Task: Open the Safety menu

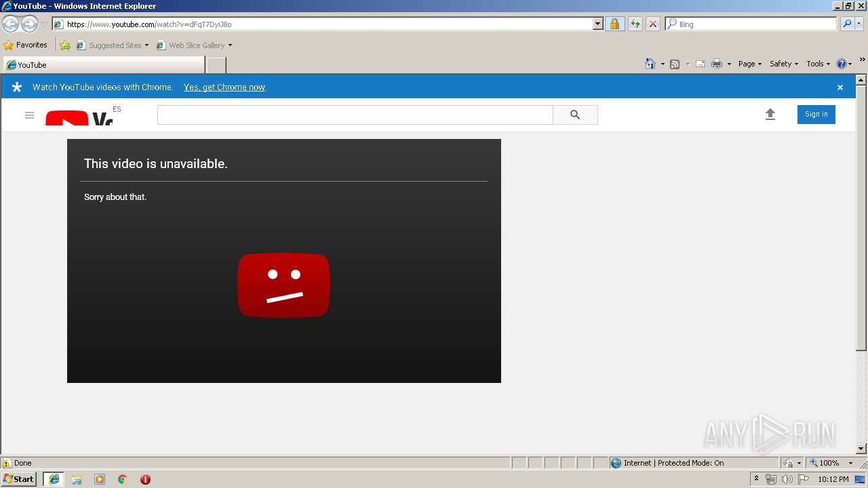Action: (783, 64)
